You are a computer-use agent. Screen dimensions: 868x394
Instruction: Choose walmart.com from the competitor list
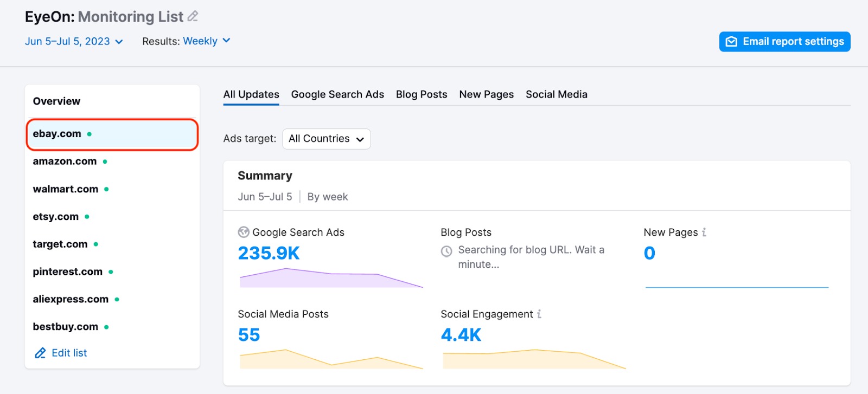pyautogui.click(x=66, y=189)
